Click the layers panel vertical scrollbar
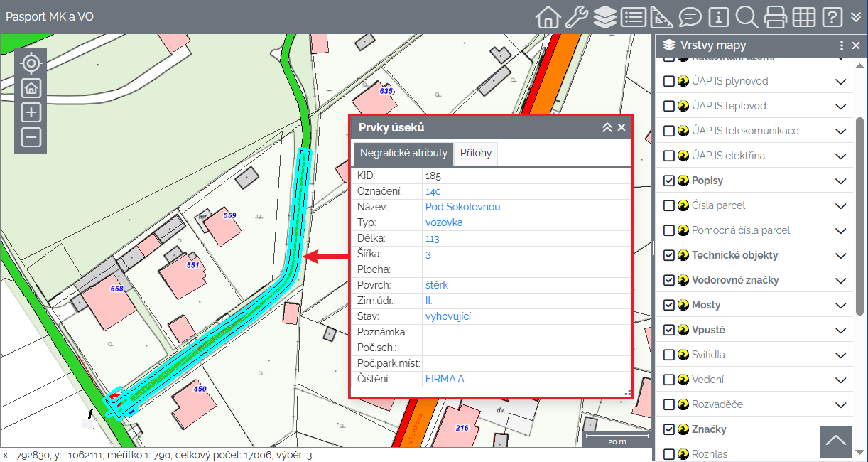 (x=860, y=213)
